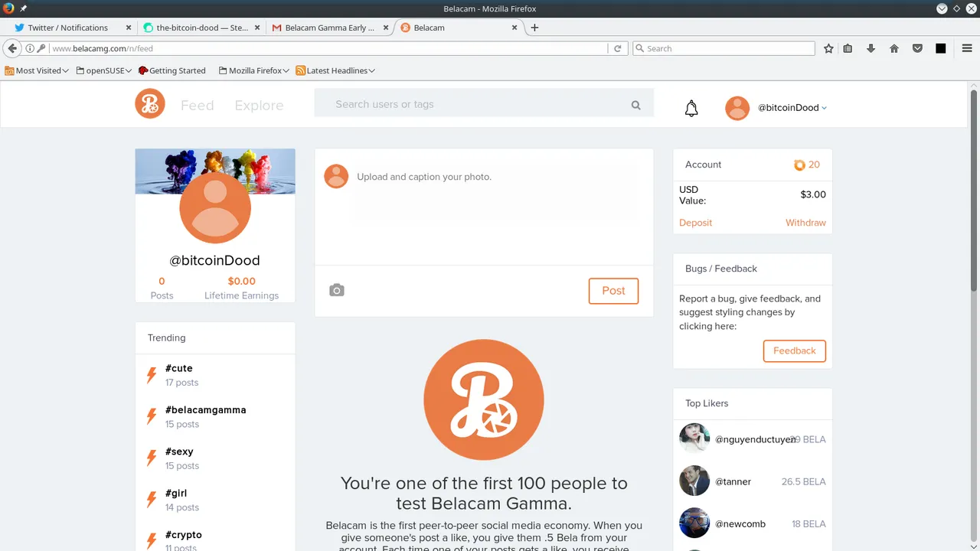Click the Firefox Search box
980x551 pixels.
724,48
